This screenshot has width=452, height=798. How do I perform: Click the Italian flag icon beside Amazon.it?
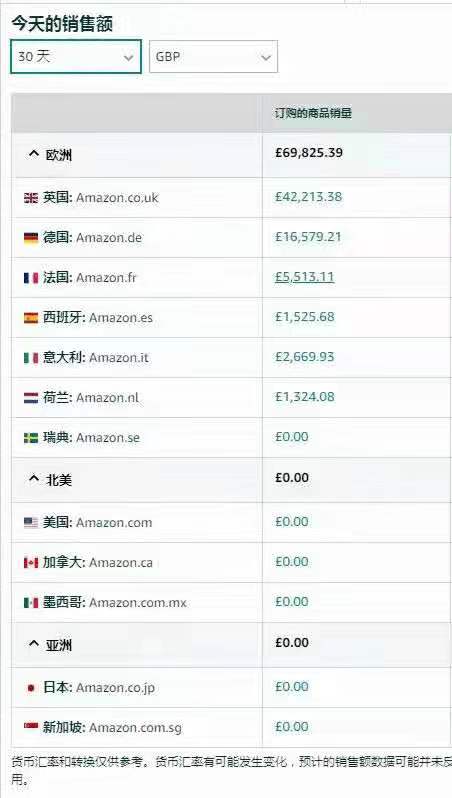(31, 358)
